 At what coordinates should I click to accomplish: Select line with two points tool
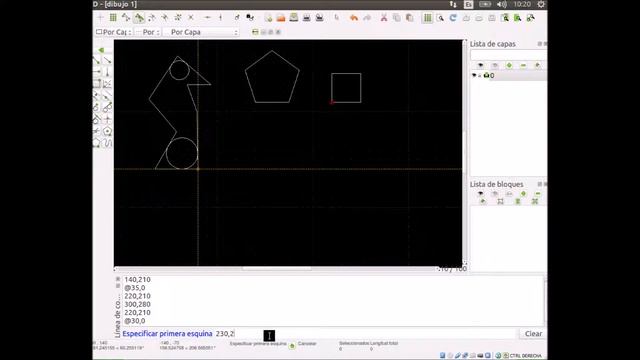[96, 60]
